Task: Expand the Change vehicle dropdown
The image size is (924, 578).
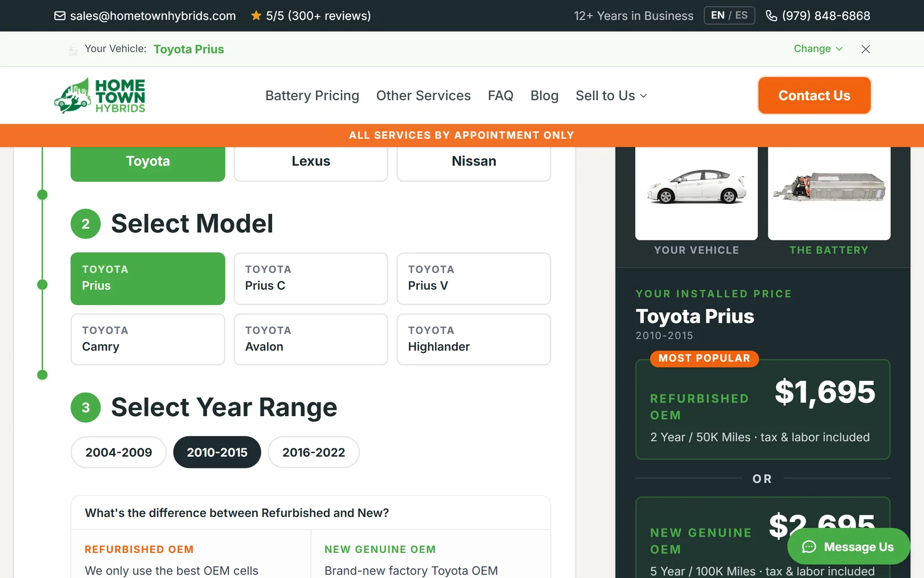Action: click(818, 49)
